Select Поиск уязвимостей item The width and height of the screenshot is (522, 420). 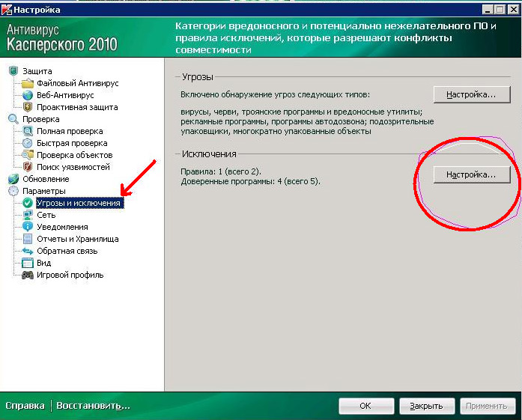click(73, 167)
